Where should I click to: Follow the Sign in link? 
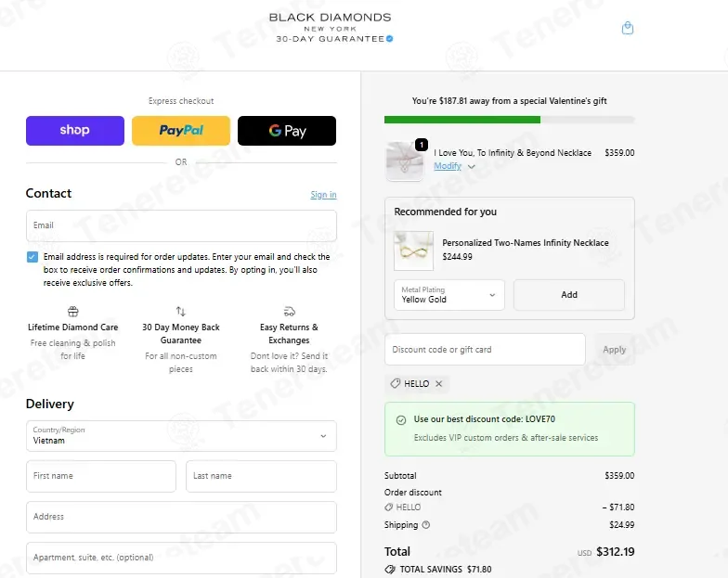tap(323, 195)
